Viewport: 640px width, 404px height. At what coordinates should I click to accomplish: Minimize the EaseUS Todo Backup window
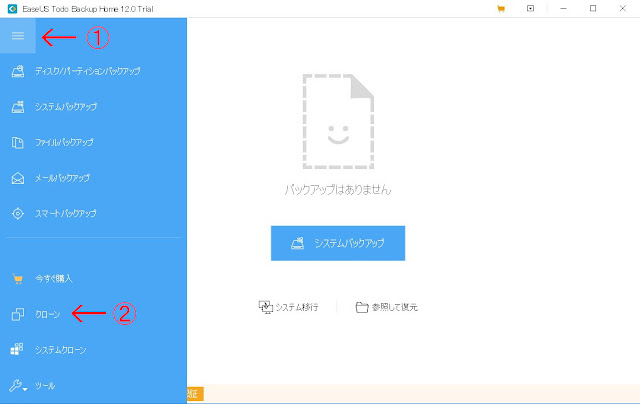(563, 9)
